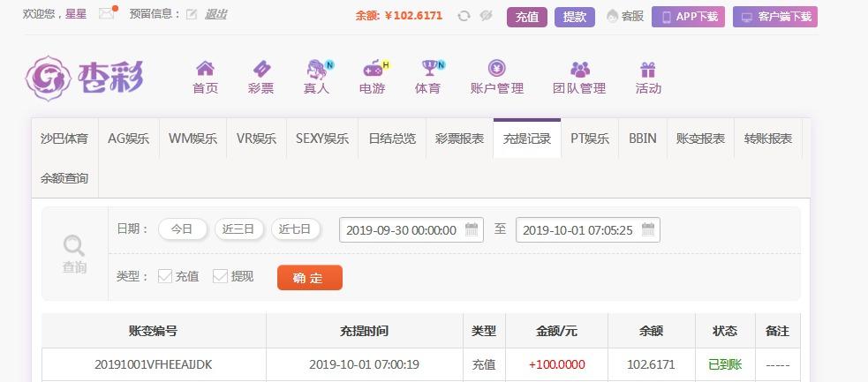The image size is (868, 382).
Task: Click the 2019-10-01 07:00:19 time cell
Action: (x=365, y=365)
